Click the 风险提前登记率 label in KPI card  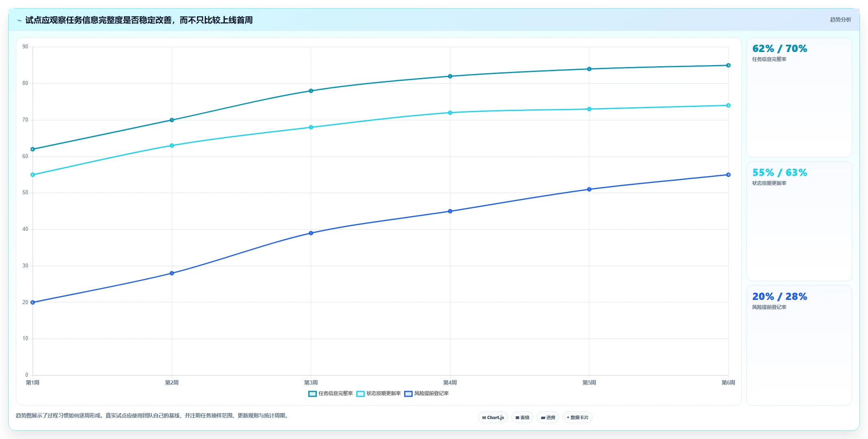(x=769, y=307)
